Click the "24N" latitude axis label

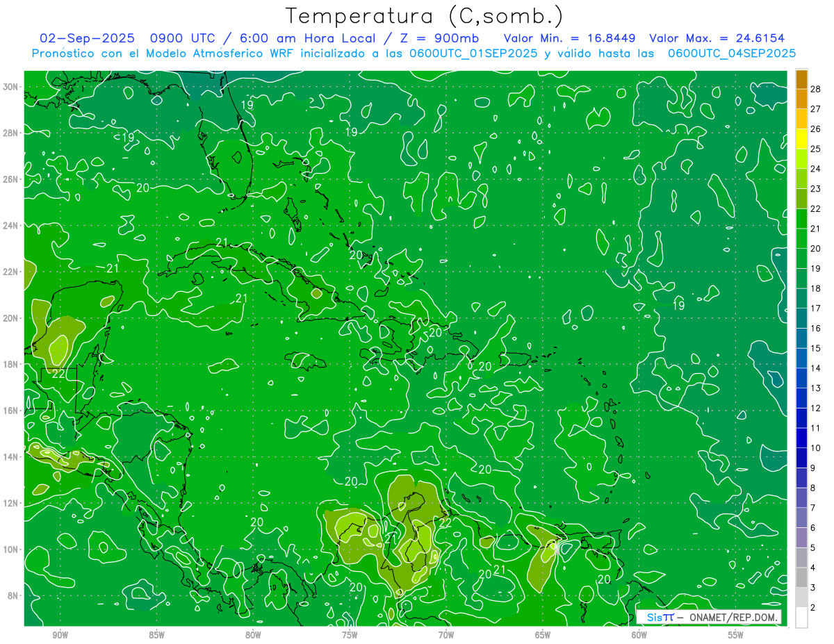click(x=12, y=225)
